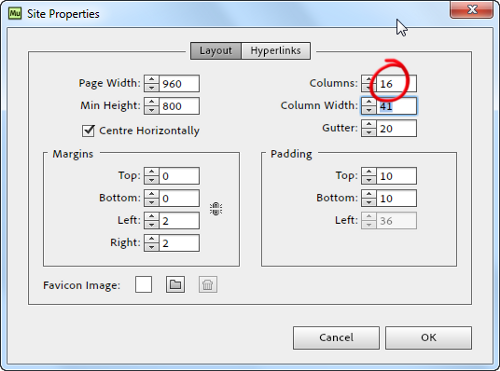The height and width of the screenshot is (371, 500).
Task: Click the Favicon Image preview box
Action: tap(144, 285)
